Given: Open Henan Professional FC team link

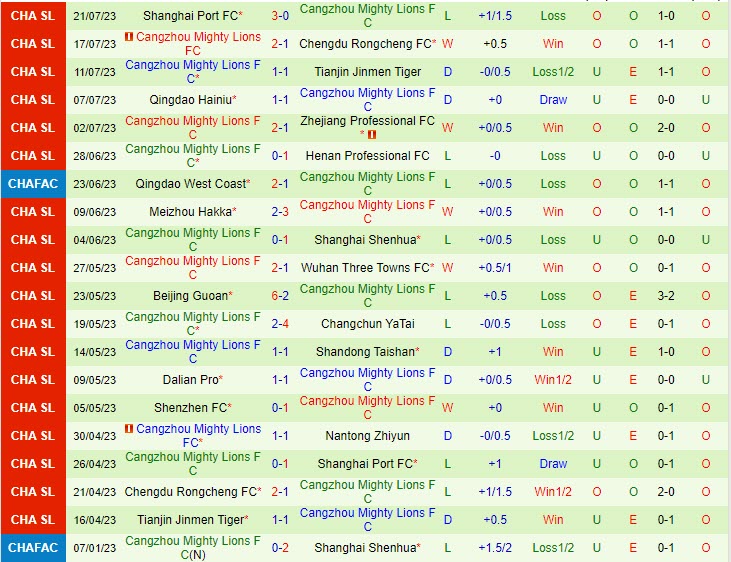Looking at the screenshot, I should tap(367, 156).
